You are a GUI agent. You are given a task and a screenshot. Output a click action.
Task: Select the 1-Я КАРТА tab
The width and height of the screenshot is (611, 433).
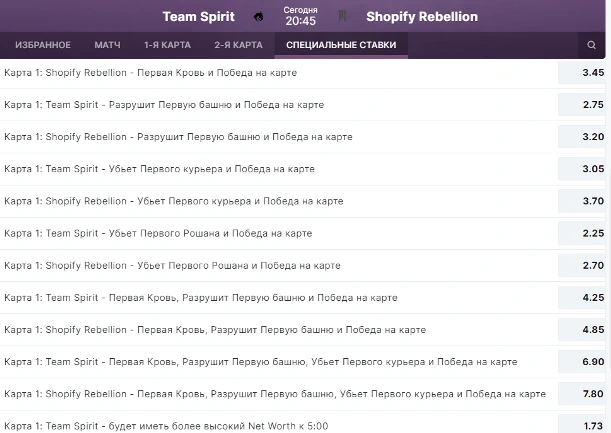coord(167,45)
